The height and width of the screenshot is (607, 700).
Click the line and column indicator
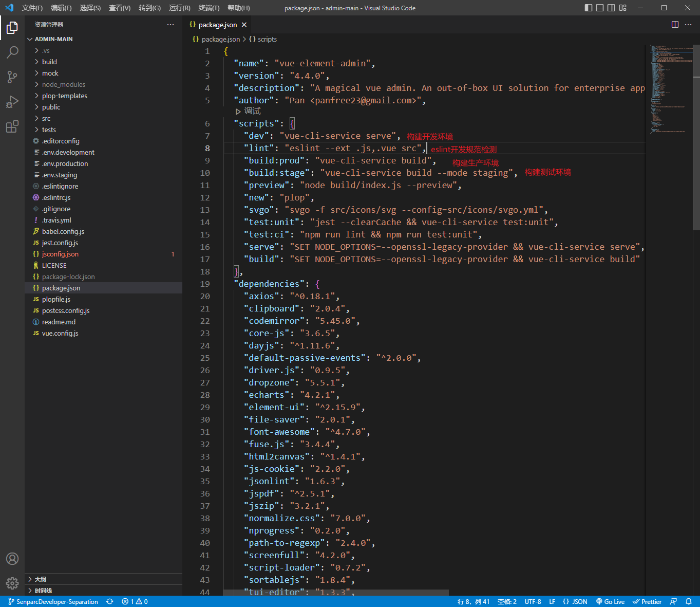pyautogui.click(x=474, y=601)
